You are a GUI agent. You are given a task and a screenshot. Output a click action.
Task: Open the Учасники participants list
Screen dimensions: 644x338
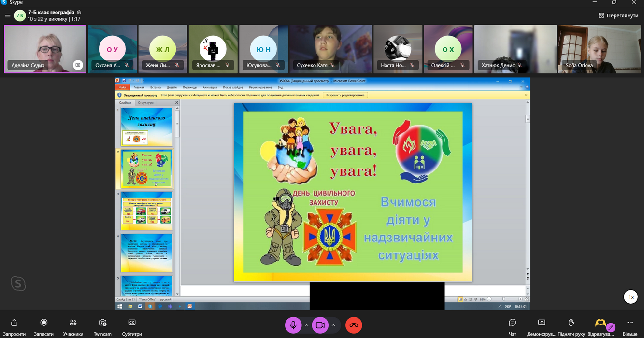coord(73,326)
